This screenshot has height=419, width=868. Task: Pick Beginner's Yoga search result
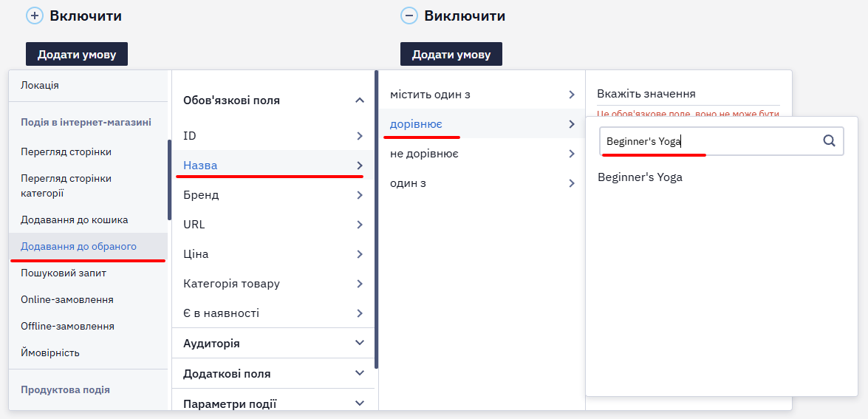(x=640, y=177)
